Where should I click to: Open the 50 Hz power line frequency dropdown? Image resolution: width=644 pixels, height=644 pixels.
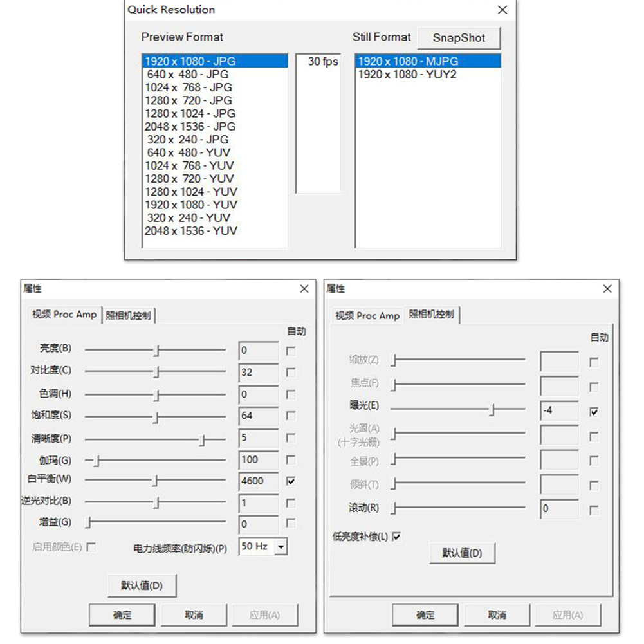point(281,547)
